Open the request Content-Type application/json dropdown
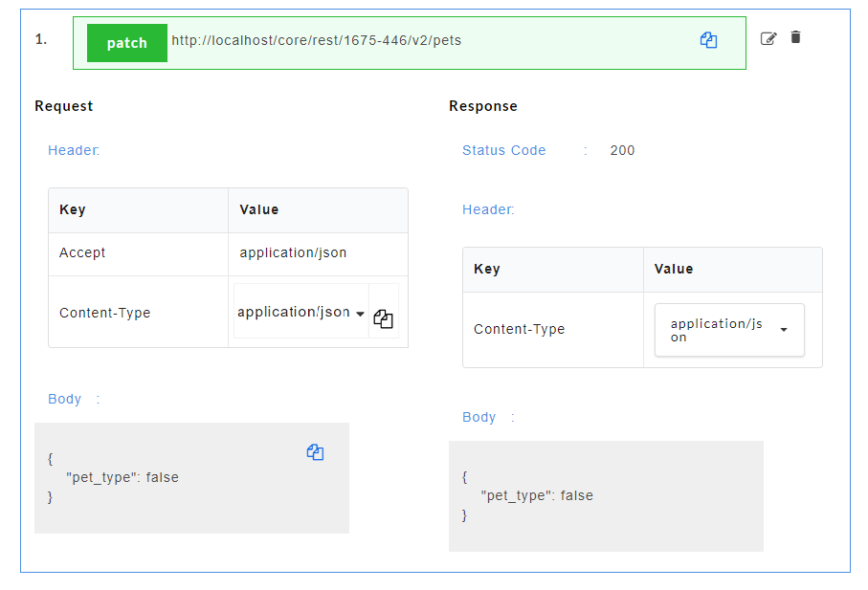The height and width of the screenshot is (590, 868). tap(300, 313)
